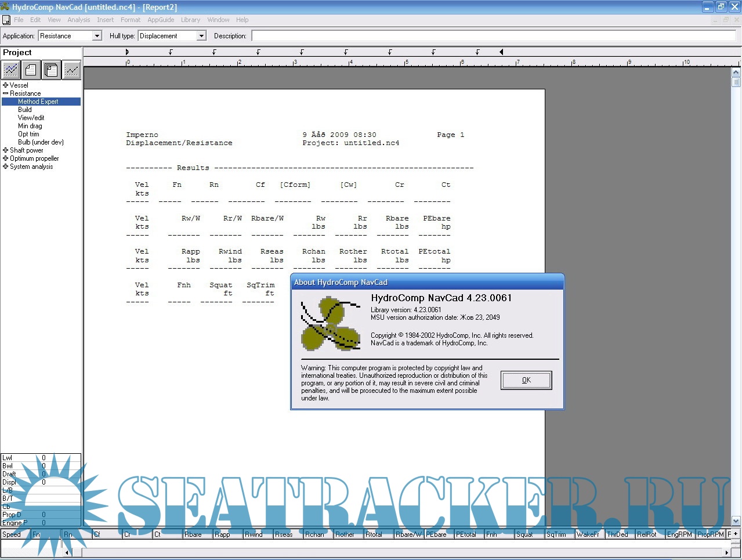Open the Analysis menu
742x560 pixels.
pos(78,20)
